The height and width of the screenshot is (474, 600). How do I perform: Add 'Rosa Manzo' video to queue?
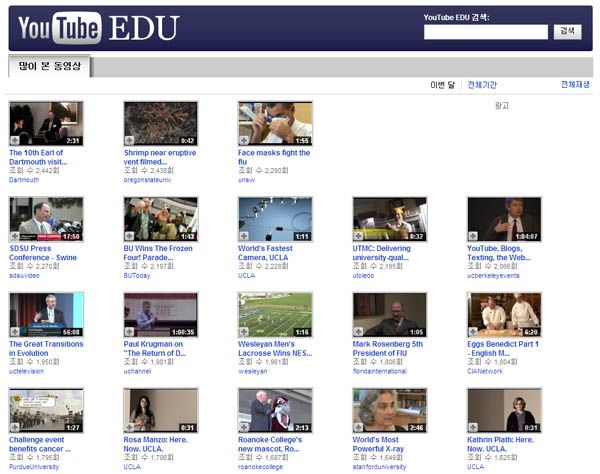coord(129,427)
